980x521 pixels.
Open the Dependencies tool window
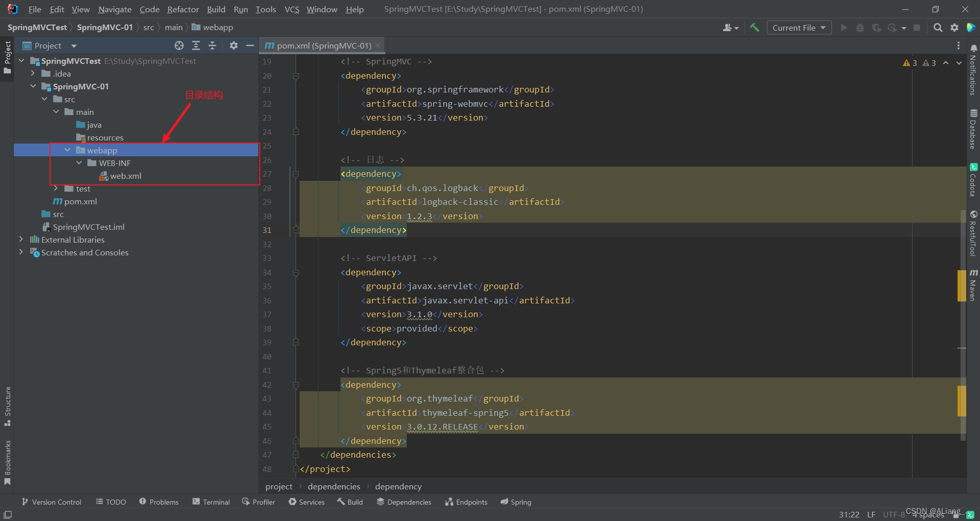[x=404, y=502]
